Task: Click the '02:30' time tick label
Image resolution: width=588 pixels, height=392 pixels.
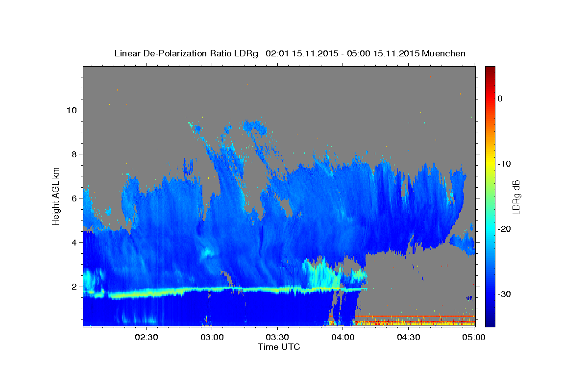Action: coord(147,337)
